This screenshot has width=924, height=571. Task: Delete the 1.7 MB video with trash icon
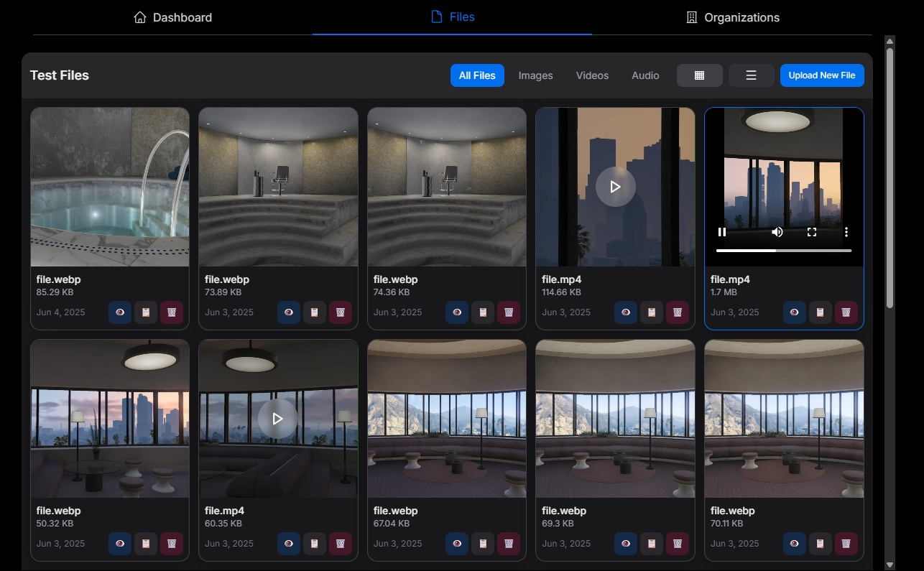(846, 312)
